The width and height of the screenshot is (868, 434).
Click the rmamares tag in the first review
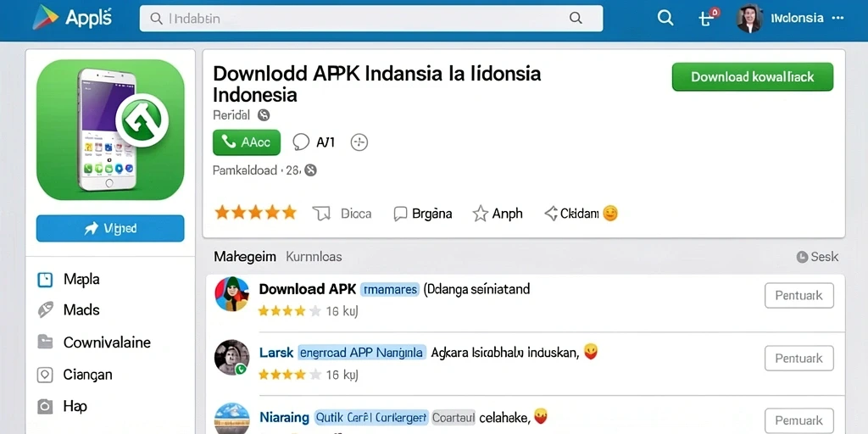[x=389, y=289]
